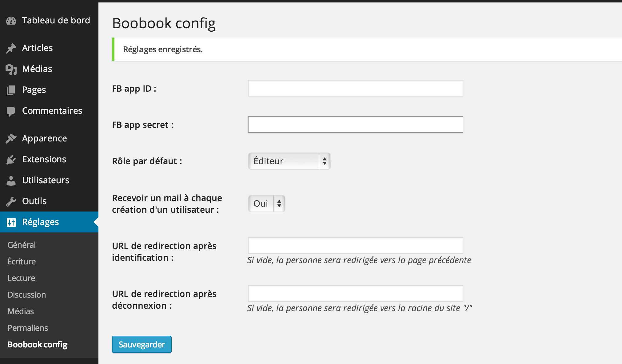Click the Utilisateurs person icon
Screen dimensions: 622x364
(x=11, y=180)
